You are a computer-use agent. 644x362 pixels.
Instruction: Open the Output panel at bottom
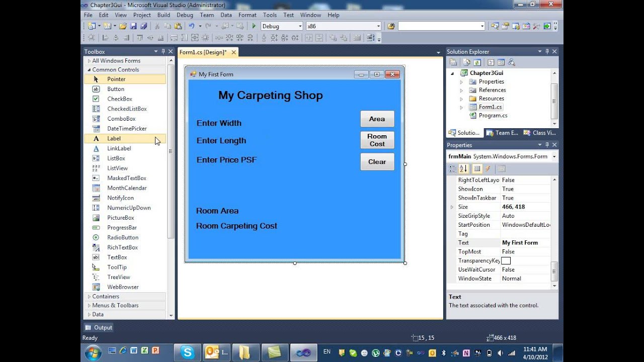click(x=99, y=327)
